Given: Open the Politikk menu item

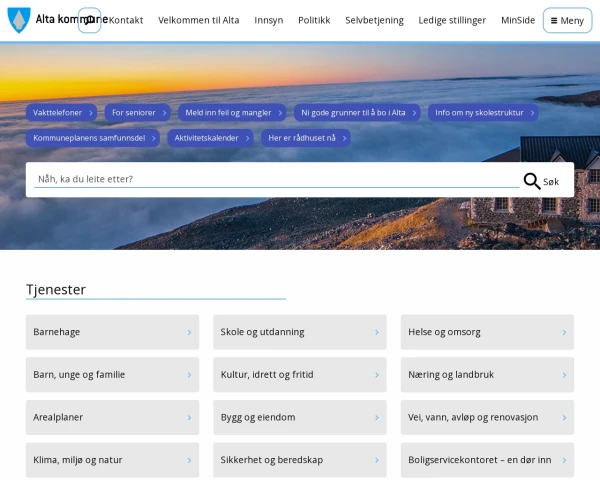Looking at the screenshot, I should (314, 20).
